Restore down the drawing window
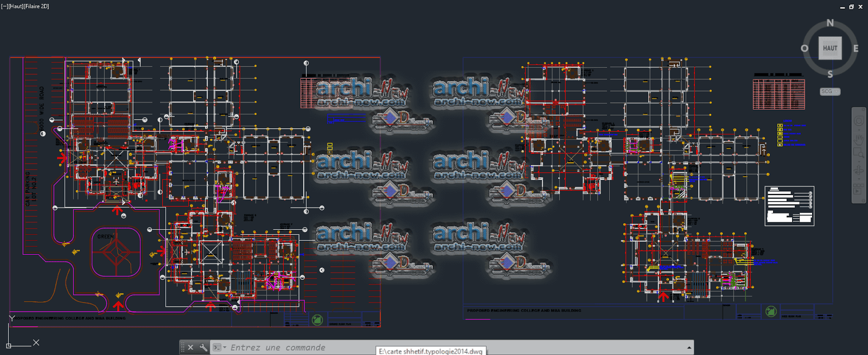The height and width of the screenshot is (355, 868). 851,7
